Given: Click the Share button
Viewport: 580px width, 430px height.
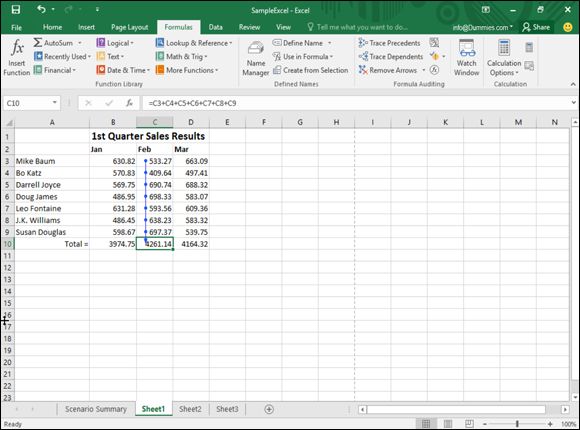Looking at the screenshot, I should pos(536,27).
